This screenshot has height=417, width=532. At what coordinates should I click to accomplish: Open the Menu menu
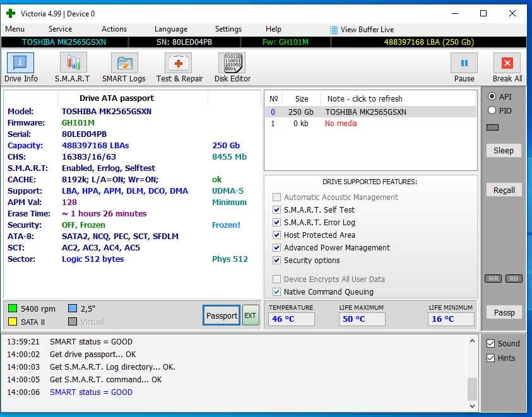pos(15,29)
